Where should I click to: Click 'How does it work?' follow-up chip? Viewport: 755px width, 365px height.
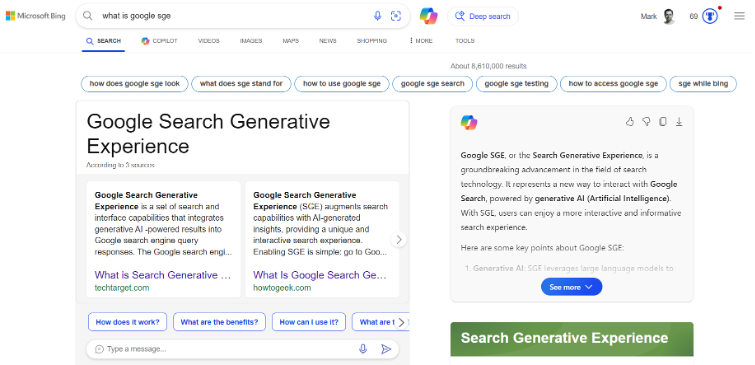pos(128,322)
